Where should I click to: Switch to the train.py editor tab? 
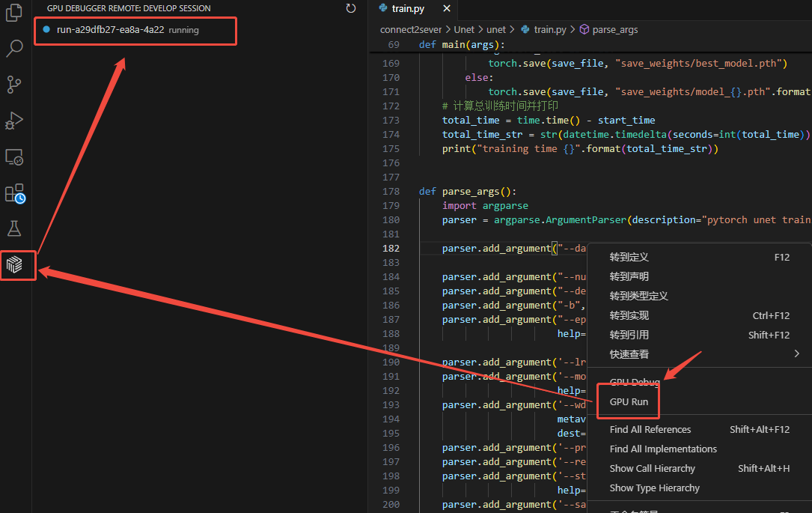click(407, 9)
